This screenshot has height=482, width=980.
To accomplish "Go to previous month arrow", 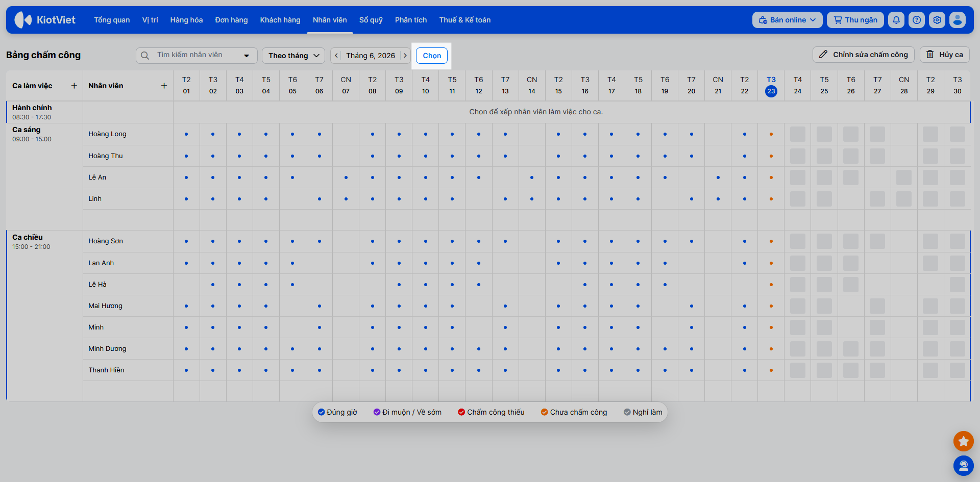I will pos(336,56).
